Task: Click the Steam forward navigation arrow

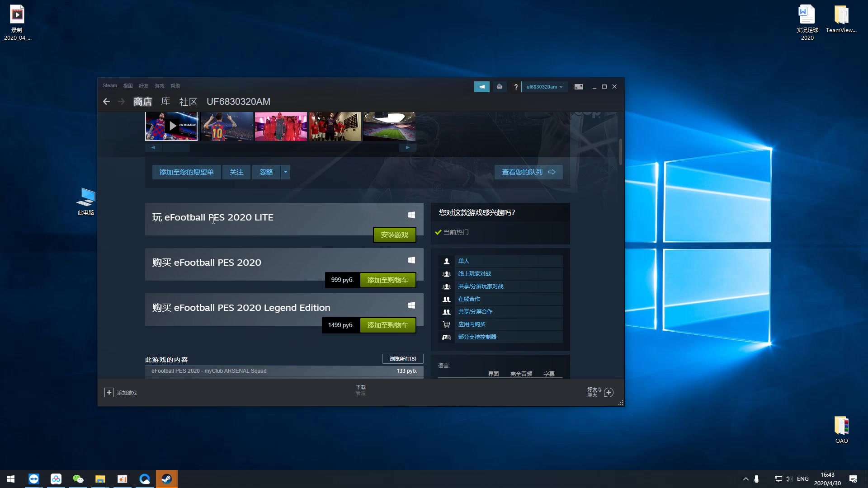Action: (x=121, y=102)
